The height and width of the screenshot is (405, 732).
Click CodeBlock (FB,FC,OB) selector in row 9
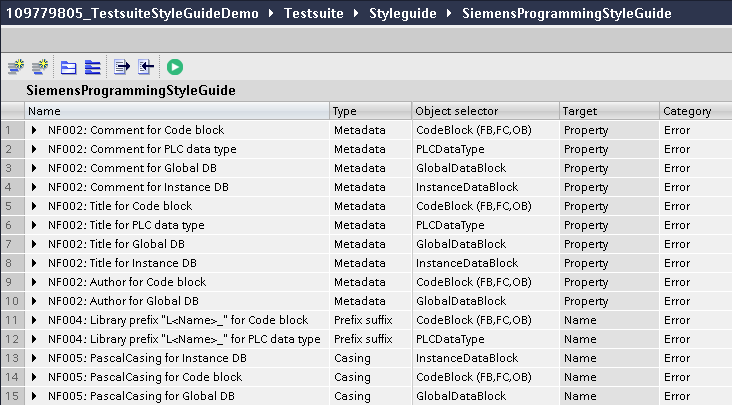point(486,282)
